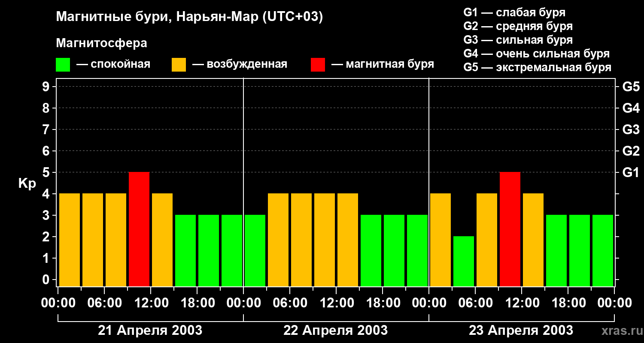Click the '0' value on the Kp axis
The image size is (644, 343).
pos(47,280)
